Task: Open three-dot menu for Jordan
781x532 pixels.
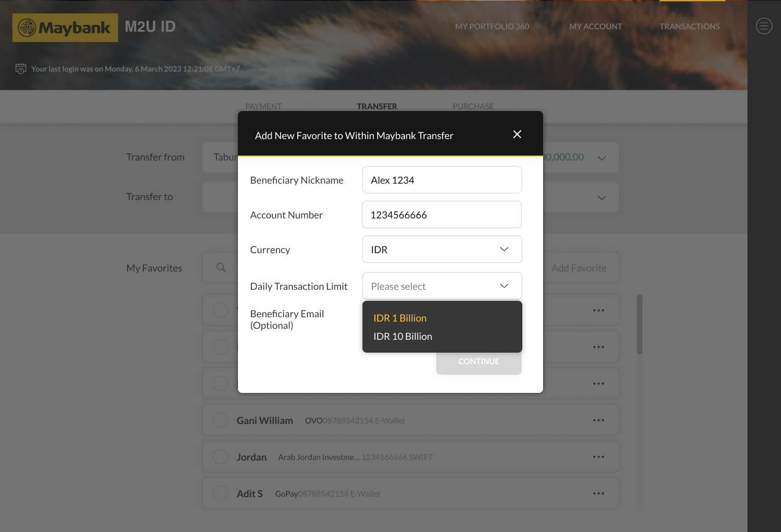Action: 598,457
